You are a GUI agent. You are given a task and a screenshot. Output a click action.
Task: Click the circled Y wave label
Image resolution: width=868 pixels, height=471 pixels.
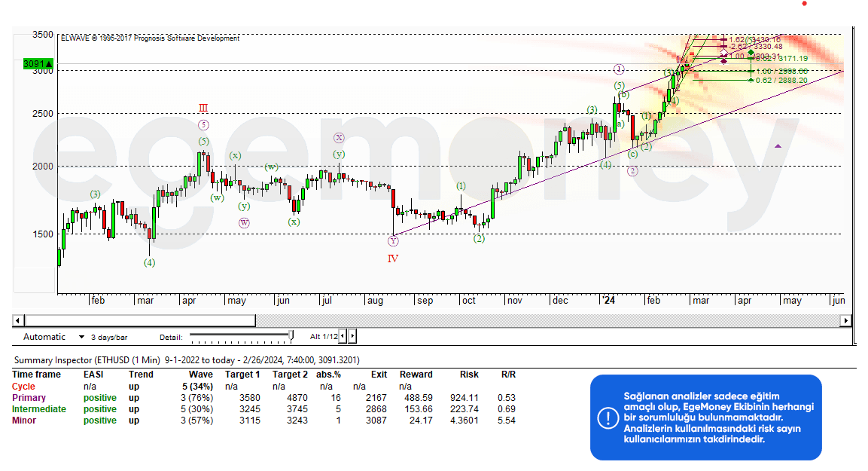tap(393, 241)
